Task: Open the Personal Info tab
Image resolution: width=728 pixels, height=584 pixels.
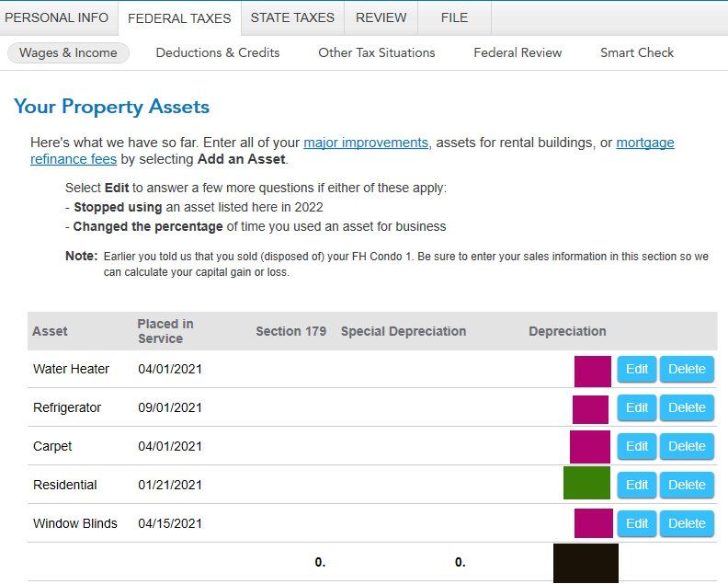Action: coord(56,17)
